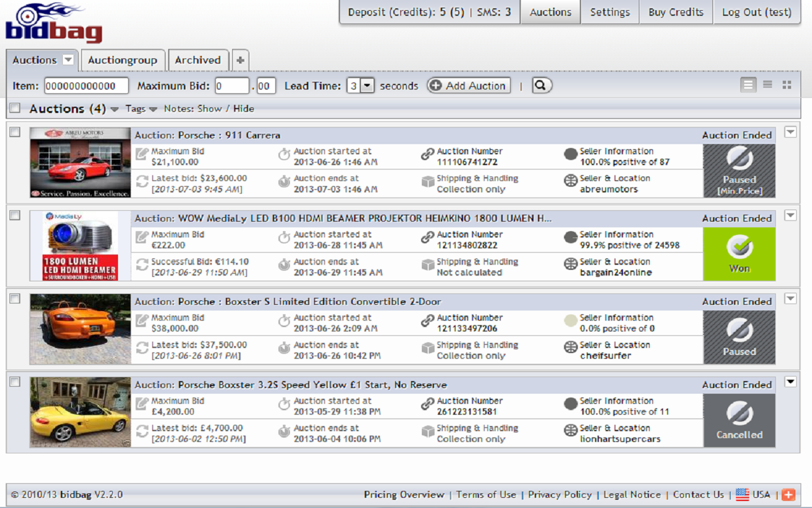Screen dimensions: 812x508
Task: Click the clock icon beside start time 2013-06-26 2:09 AM
Action: tap(285, 321)
